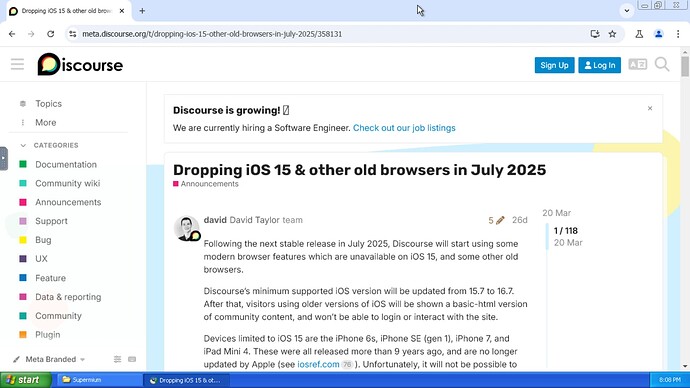Open the browser three-dot menu

(678, 34)
